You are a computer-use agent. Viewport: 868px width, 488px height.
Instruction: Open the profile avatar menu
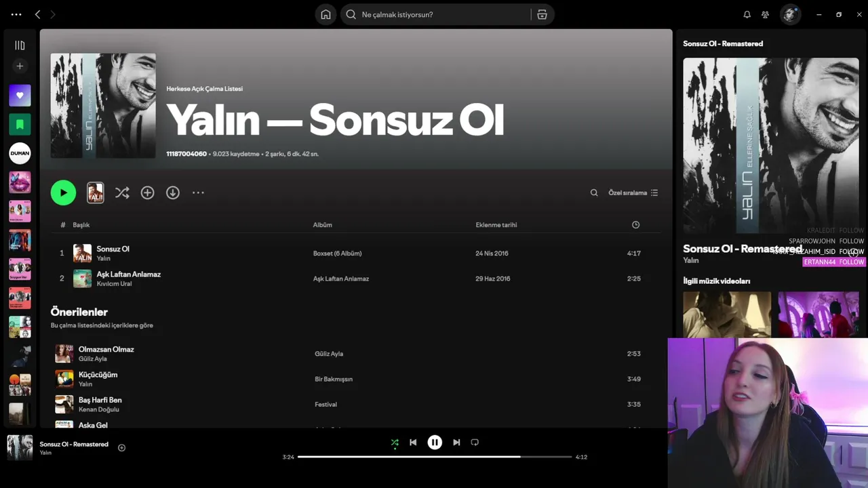[x=790, y=14]
